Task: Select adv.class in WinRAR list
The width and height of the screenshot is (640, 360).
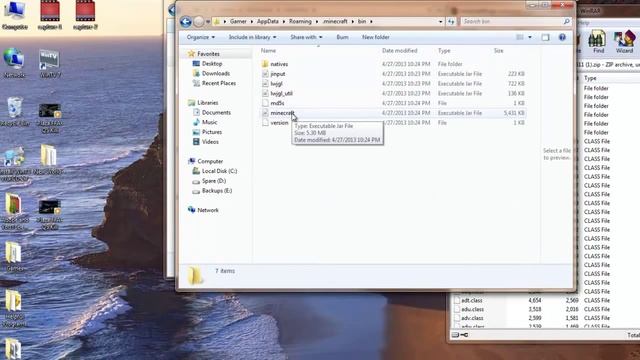Action: pyautogui.click(x=472, y=318)
